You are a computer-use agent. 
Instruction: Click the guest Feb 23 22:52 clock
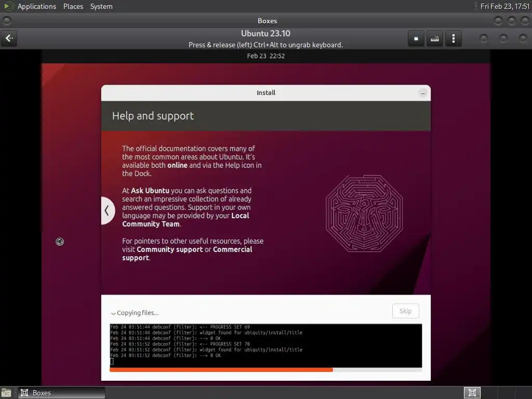coord(265,56)
